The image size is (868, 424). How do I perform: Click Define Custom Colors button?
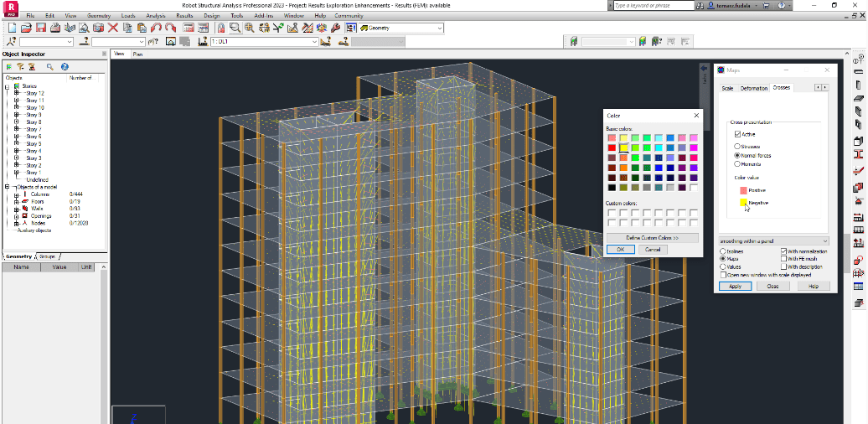(652, 237)
